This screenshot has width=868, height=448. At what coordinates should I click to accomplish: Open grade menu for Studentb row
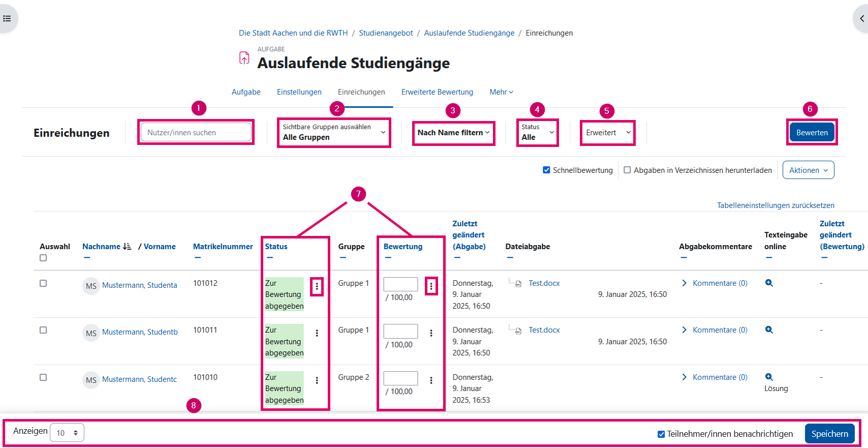(x=431, y=333)
